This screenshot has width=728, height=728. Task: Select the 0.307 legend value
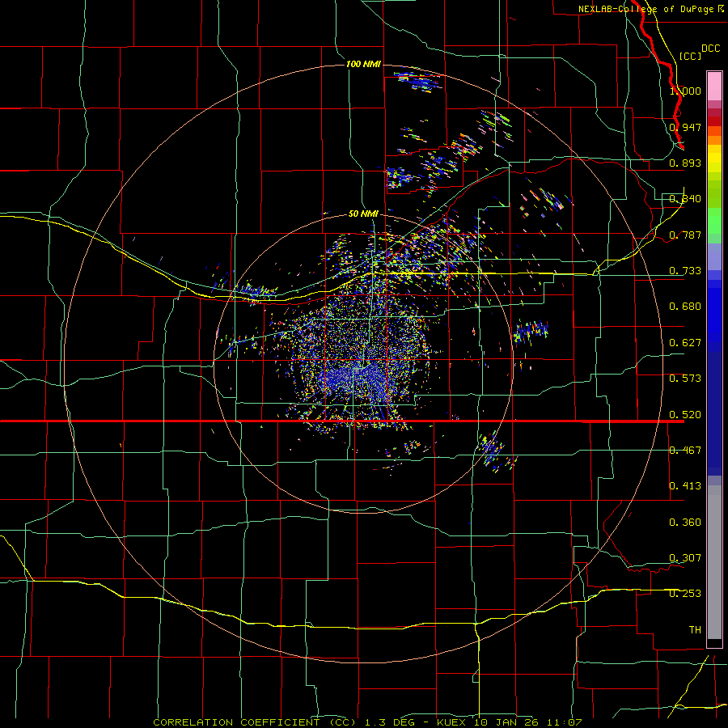685,558
